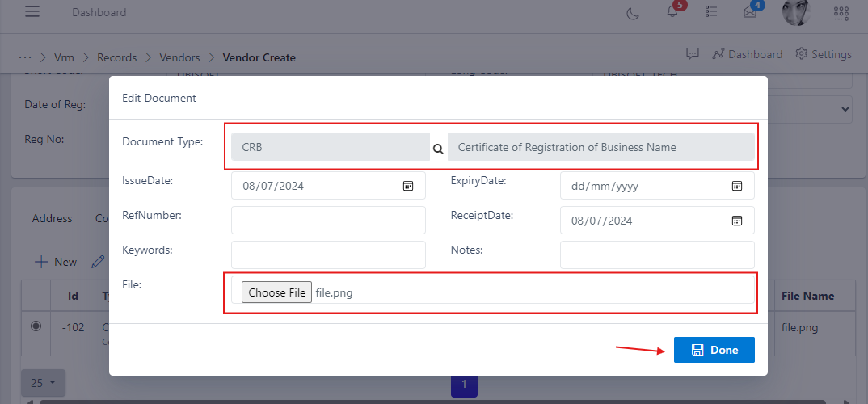Open the apps grid icon

coord(841,13)
